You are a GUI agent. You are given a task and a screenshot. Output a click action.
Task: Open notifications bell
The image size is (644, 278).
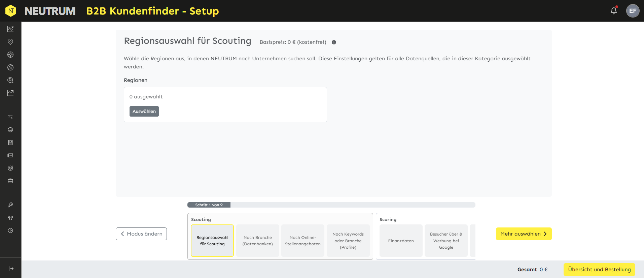(x=614, y=11)
